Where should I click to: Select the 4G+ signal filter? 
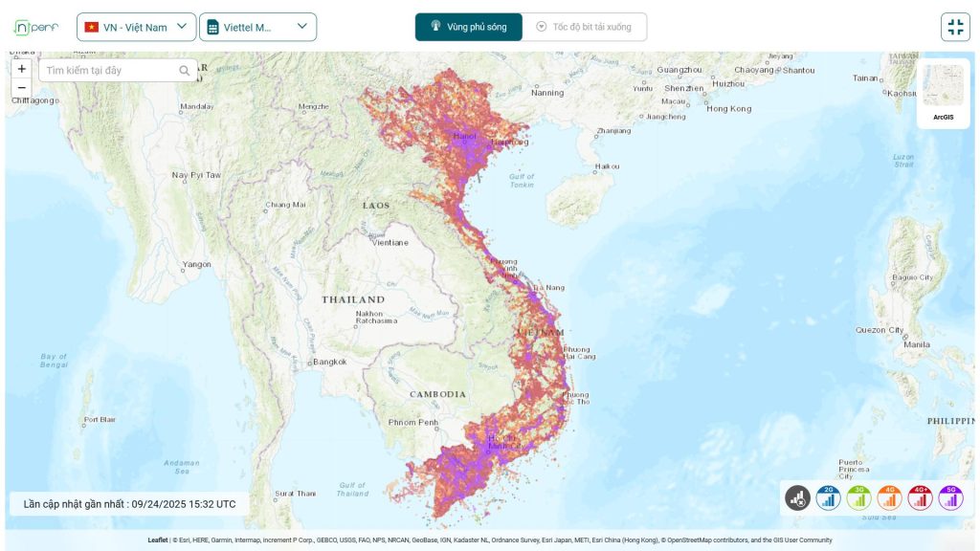921,498
